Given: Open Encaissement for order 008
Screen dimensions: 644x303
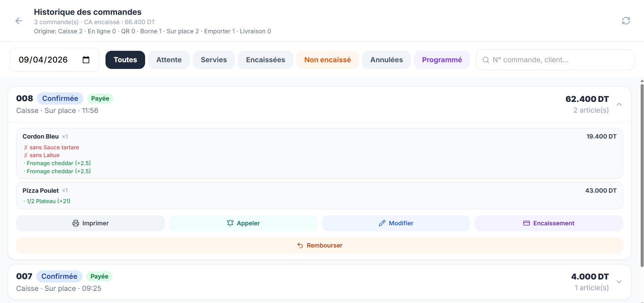Looking at the screenshot, I should pos(549,223).
